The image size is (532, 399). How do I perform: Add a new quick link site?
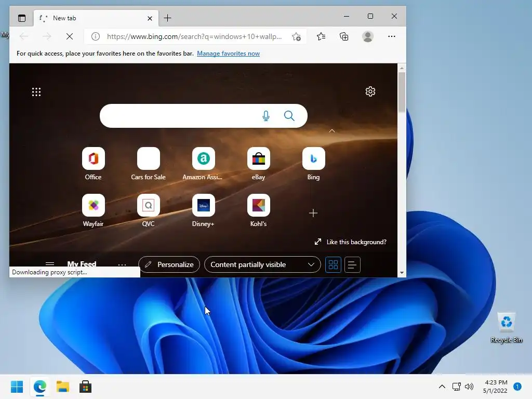pyautogui.click(x=313, y=213)
